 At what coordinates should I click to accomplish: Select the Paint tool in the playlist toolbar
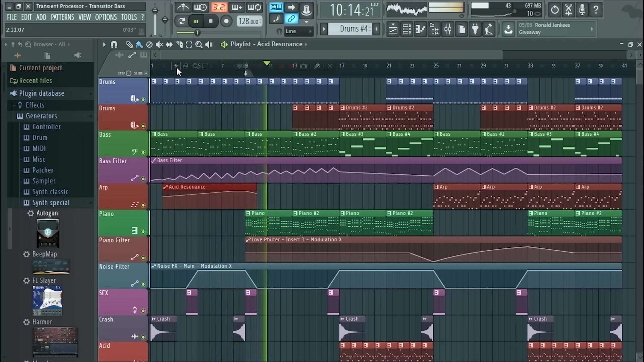(139, 44)
